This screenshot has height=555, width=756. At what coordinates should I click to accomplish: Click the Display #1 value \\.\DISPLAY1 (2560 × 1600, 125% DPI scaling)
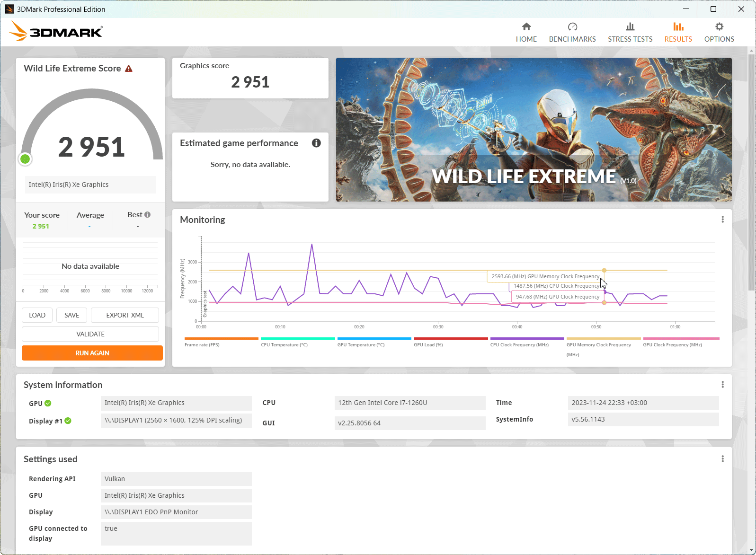176,420
